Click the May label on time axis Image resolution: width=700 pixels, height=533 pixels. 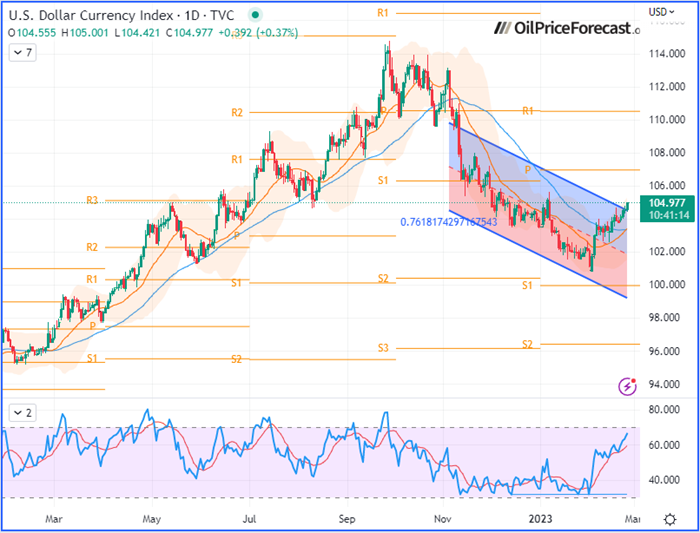pyautogui.click(x=152, y=519)
